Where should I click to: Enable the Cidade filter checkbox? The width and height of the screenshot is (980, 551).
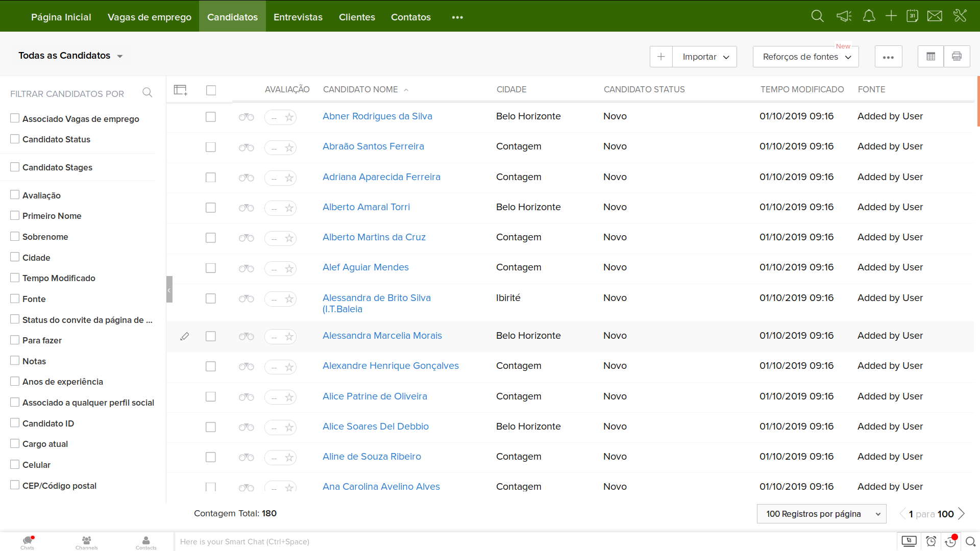(x=15, y=257)
